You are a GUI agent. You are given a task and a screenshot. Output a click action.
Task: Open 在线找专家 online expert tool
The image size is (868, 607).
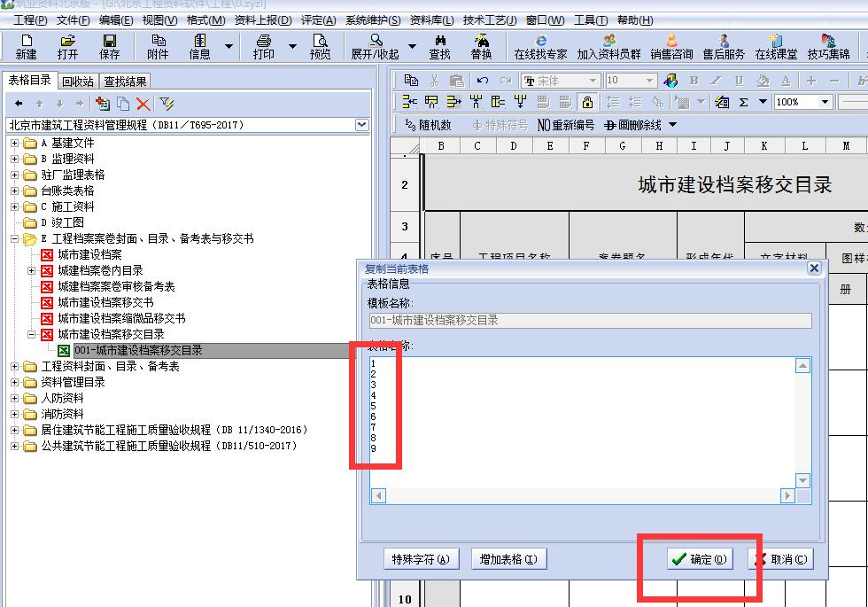coord(540,46)
